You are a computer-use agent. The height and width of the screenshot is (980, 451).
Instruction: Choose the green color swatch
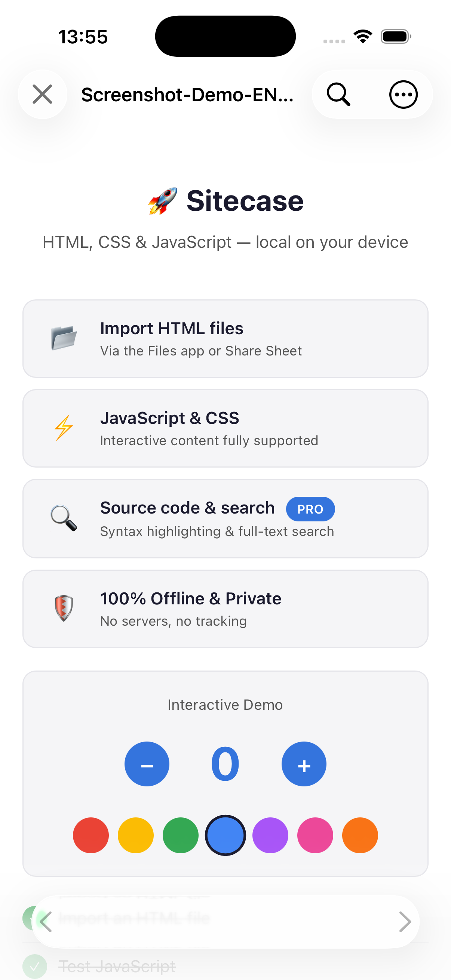click(x=180, y=835)
